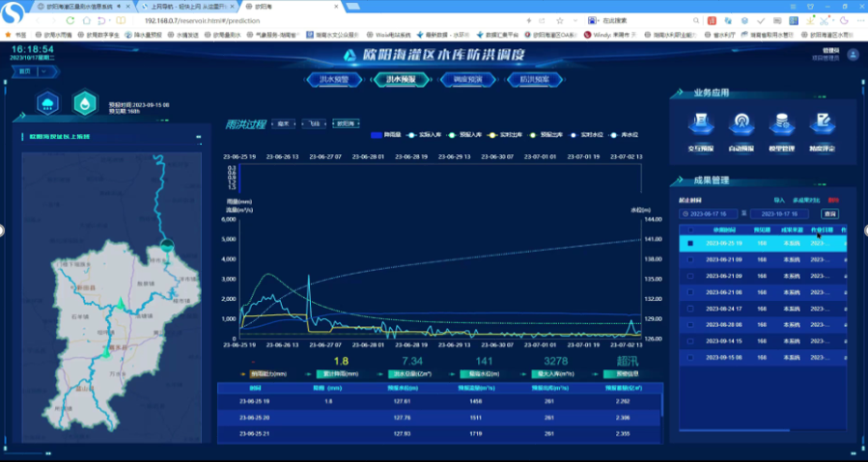The image size is (868, 462).
Task: Click the user avatar icon at top right
Action: click(x=854, y=55)
